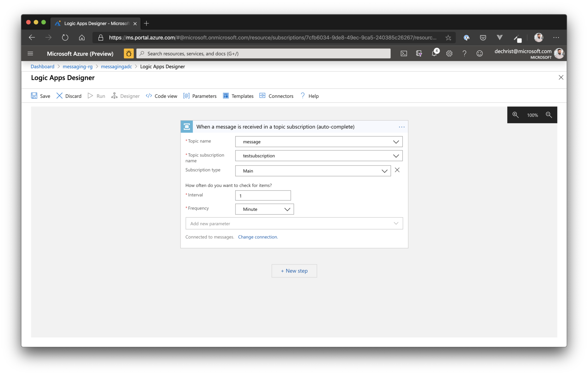Open trigger options ellipsis menu
Viewport: 588px width, 375px height.
(x=401, y=127)
